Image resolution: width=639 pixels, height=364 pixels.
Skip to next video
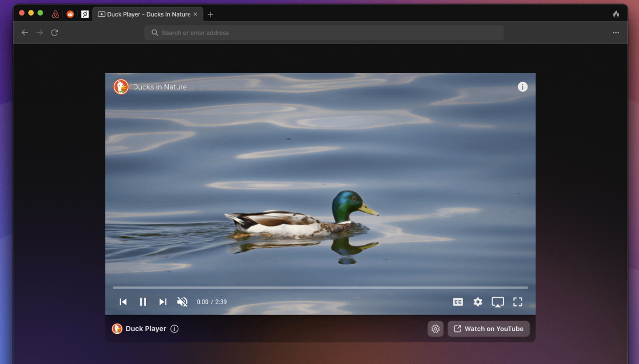click(x=163, y=302)
